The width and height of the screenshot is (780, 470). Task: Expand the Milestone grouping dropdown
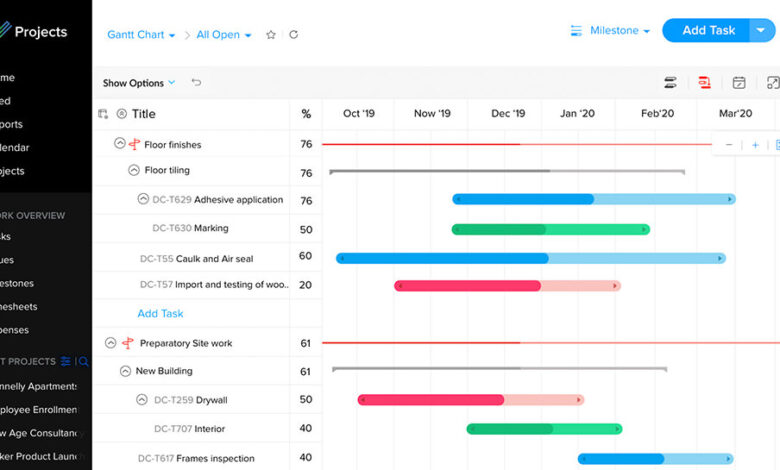point(610,31)
